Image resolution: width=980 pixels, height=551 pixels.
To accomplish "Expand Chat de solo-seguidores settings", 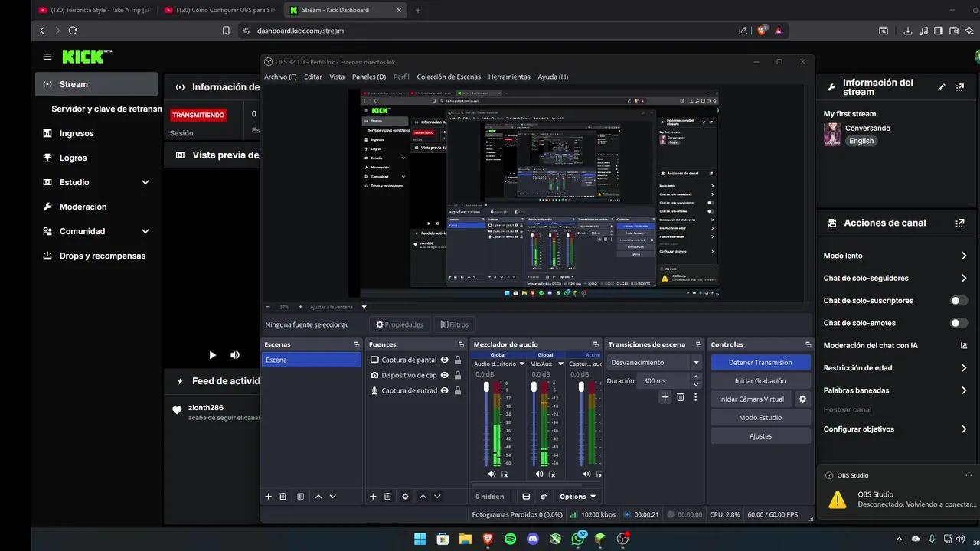I will click(x=964, y=278).
